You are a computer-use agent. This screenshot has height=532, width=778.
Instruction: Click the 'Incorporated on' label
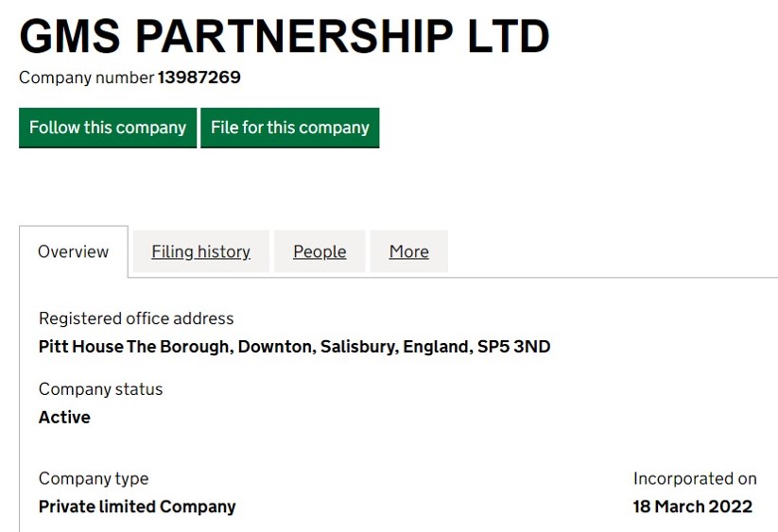pyautogui.click(x=695, y=478)
